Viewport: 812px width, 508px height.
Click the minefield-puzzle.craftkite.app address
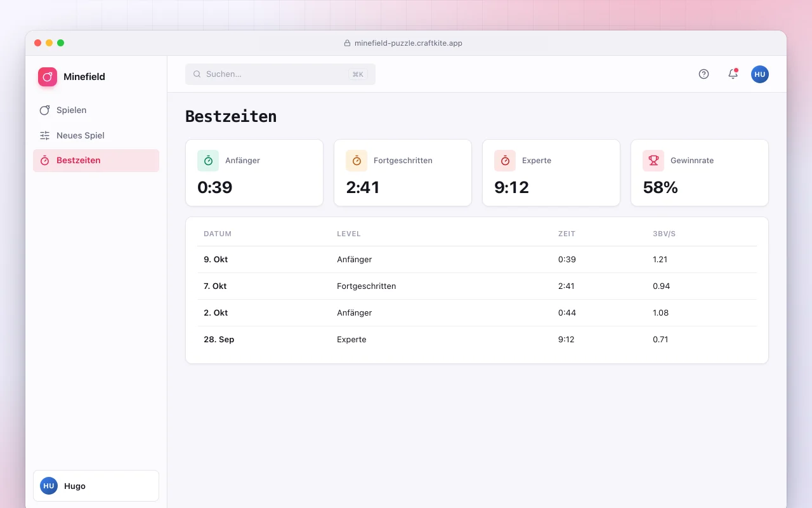click(409, 43)
